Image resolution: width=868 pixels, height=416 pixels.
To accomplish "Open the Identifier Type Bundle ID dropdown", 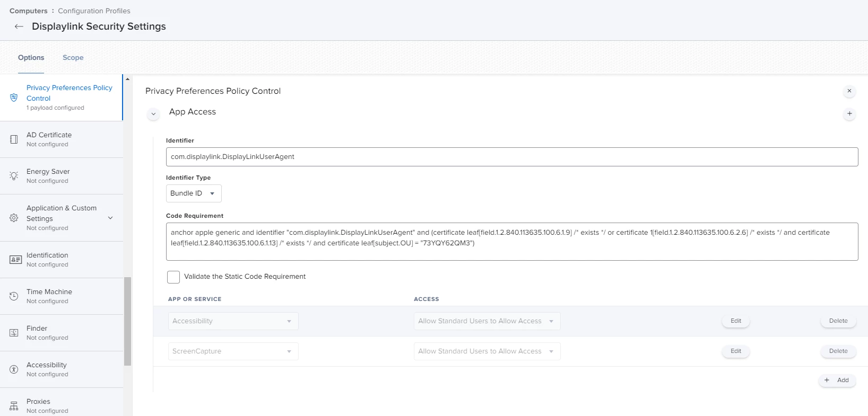I will pyautogui.click(x=194, y=193).
